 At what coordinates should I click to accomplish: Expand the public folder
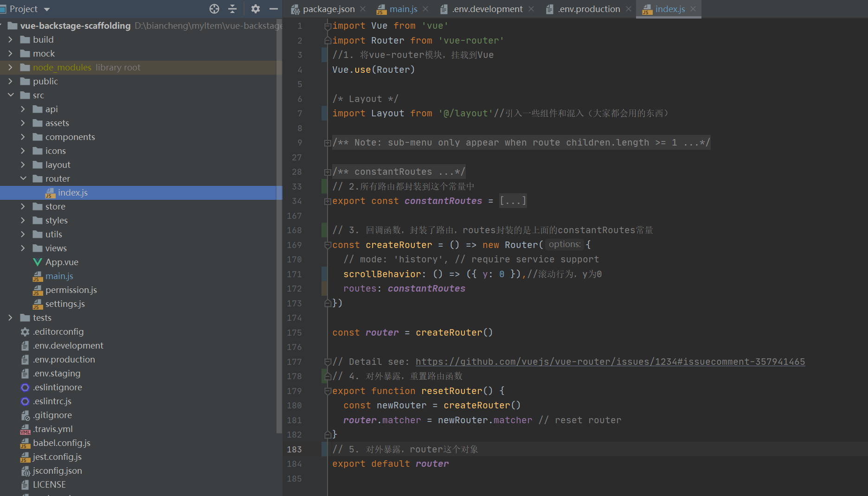(10, 81)
